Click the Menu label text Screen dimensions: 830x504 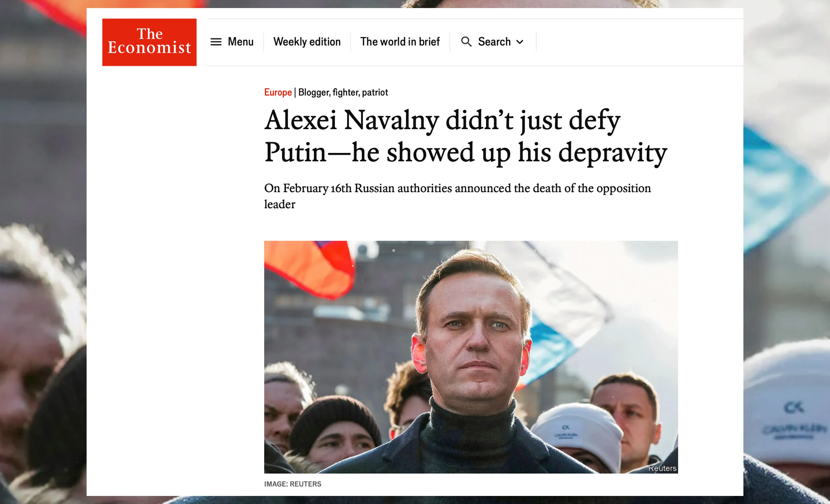pyautogui.click(x=240, y=42)
